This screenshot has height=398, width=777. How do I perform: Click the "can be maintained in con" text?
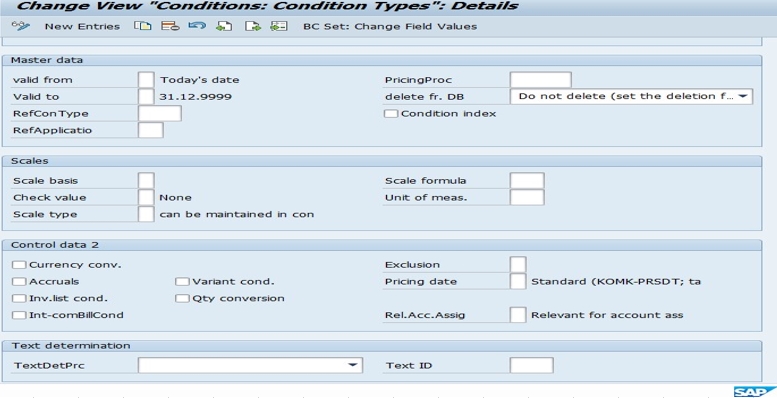[236, 215]
